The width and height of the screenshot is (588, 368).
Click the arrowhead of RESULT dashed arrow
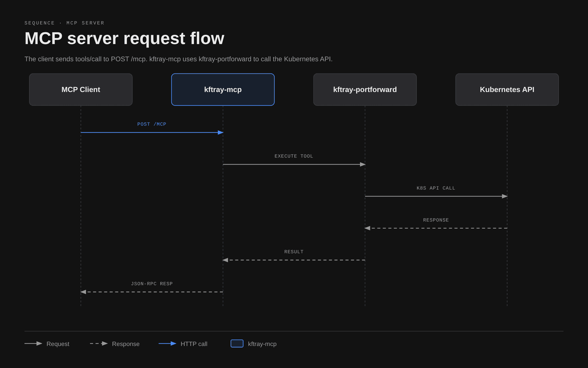pos(225,260)
